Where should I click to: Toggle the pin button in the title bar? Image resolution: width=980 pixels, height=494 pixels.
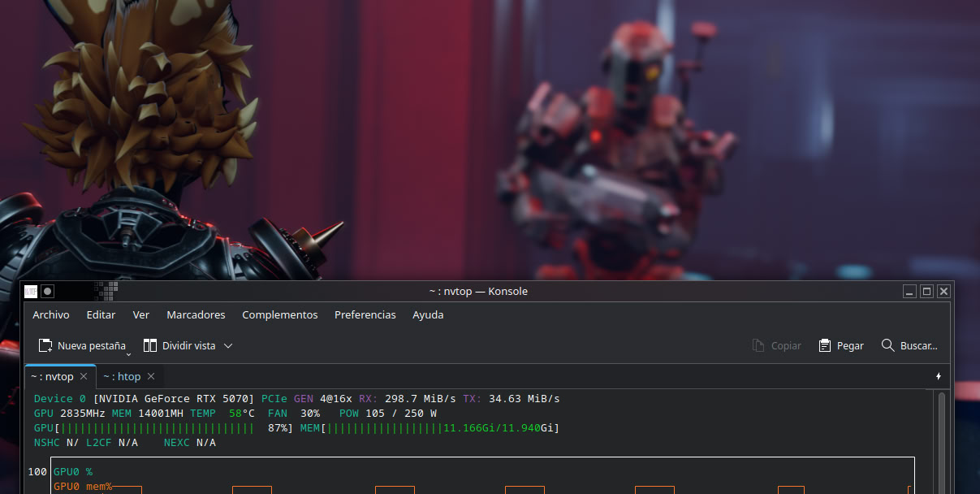pos(48,291)
